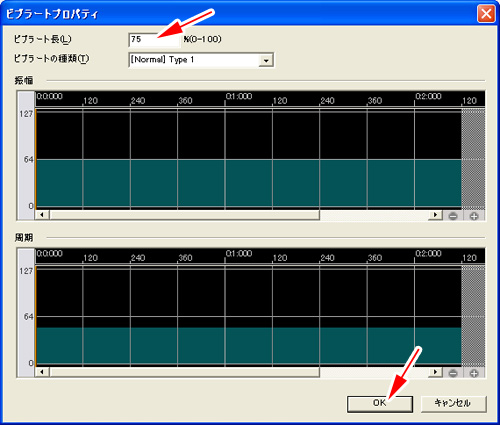Zoom out the period graph with minus icon
500x425 pixels.
(453, 373)
